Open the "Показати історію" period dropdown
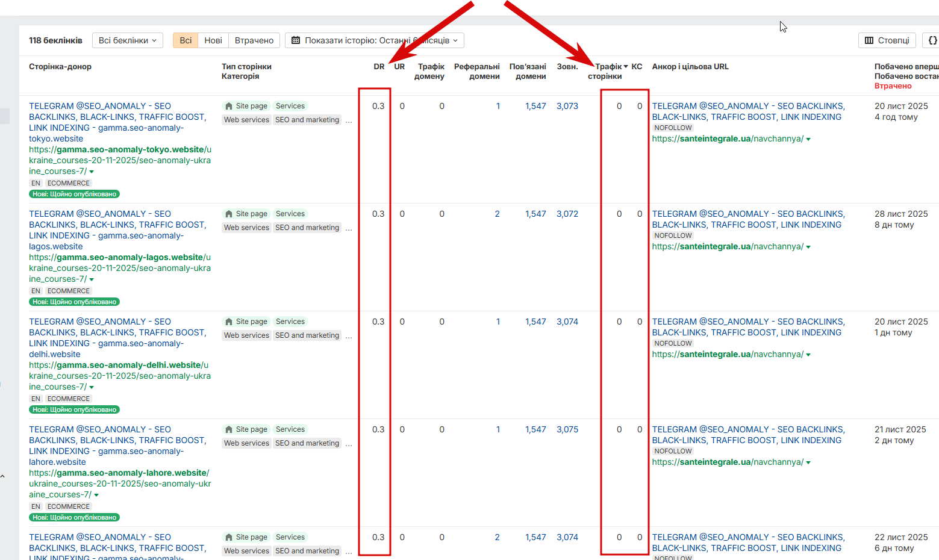 375,40
